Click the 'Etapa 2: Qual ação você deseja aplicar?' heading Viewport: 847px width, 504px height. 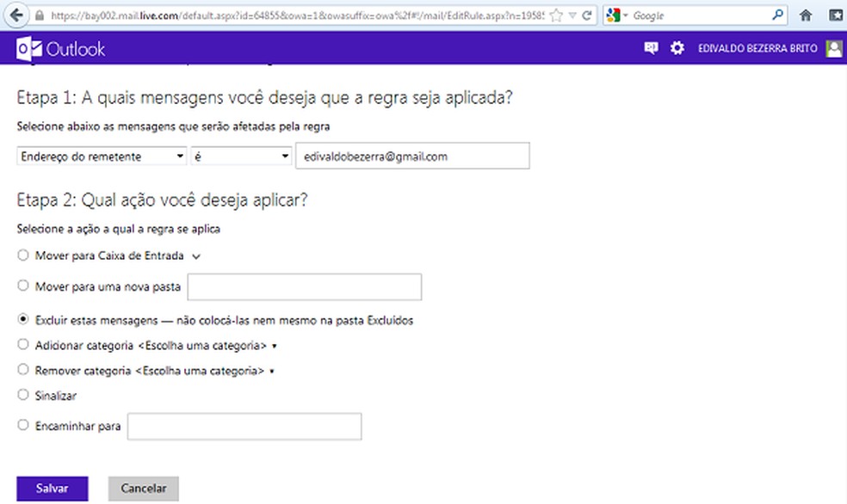coord(162,200)
